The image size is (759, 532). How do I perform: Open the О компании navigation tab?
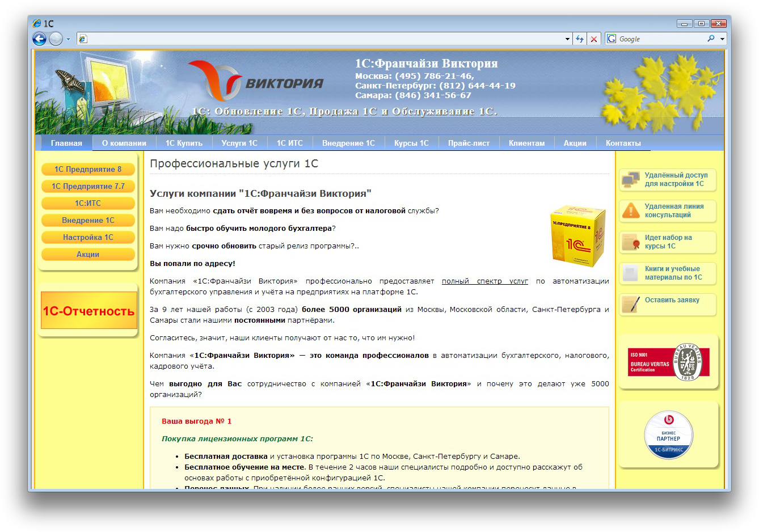coord(124,143)
